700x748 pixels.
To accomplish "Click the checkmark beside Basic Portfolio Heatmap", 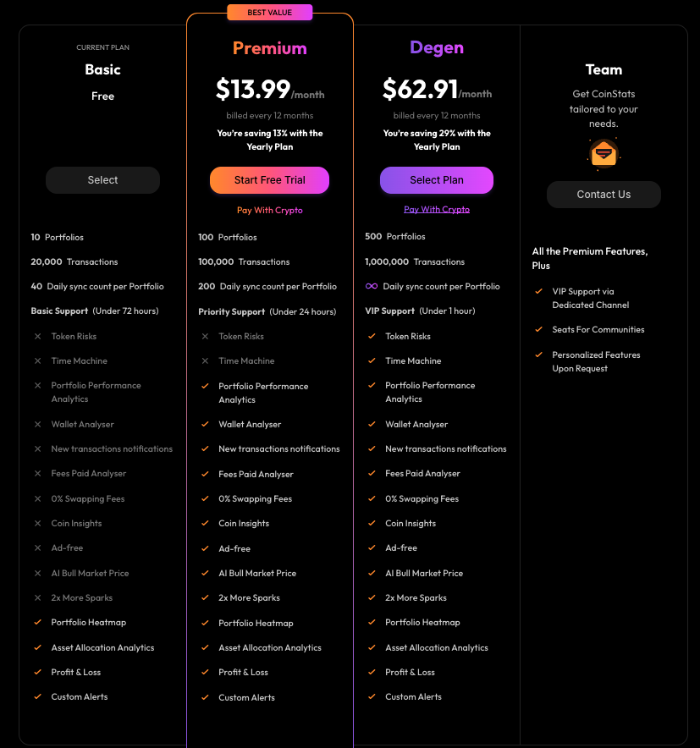I will (37, 622).
